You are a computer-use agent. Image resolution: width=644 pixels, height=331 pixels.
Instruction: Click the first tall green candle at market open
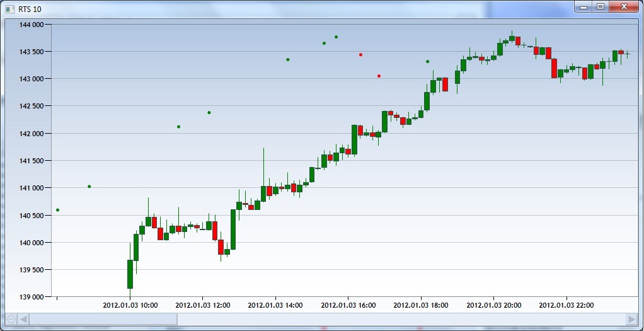130,274
